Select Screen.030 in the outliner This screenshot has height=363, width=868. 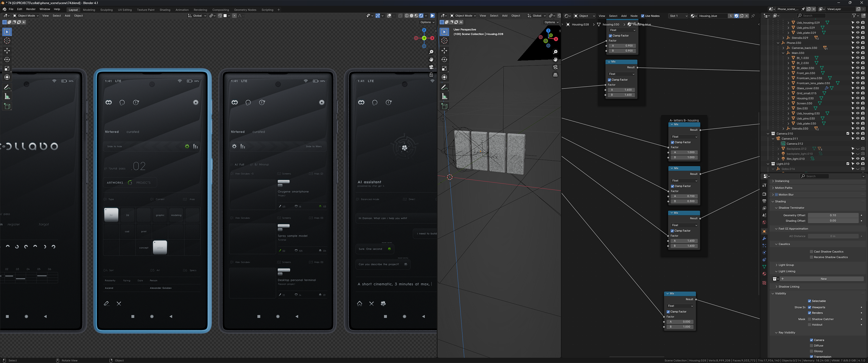coord(804,103)
